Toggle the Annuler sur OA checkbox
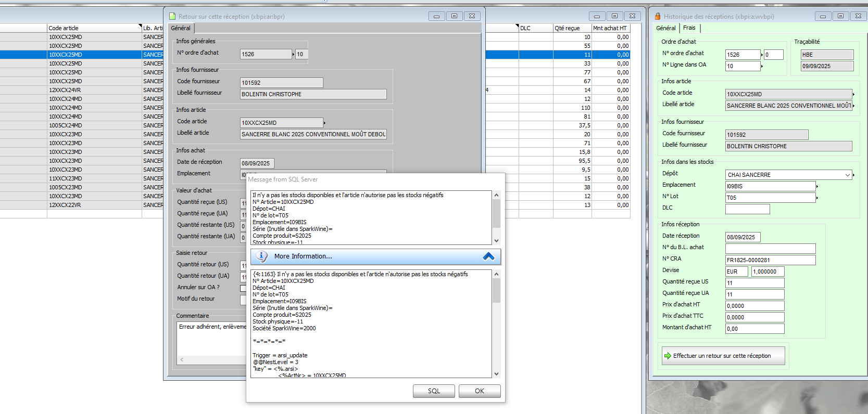Screen dimensions: 868x414 (x=243, y=288)
